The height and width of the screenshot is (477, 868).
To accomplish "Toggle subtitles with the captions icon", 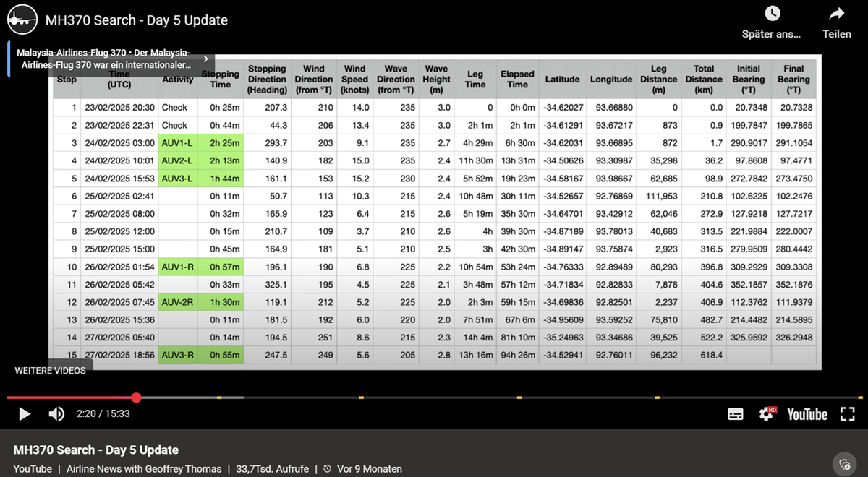I will coord(735,414).
